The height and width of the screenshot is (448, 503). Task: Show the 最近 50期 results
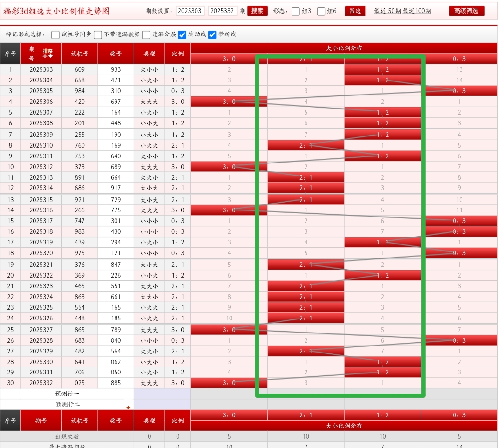pyautogui.click(x=387, y=11)
